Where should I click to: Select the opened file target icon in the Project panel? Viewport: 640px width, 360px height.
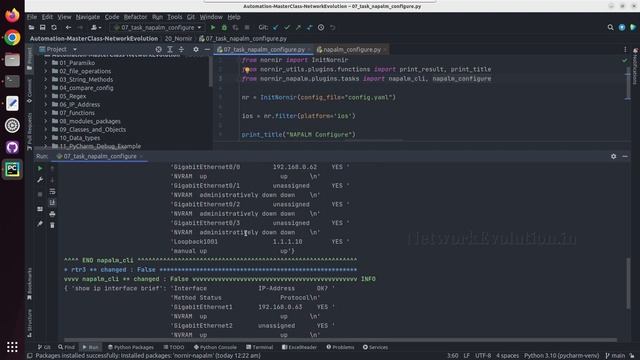coord(158,49)
